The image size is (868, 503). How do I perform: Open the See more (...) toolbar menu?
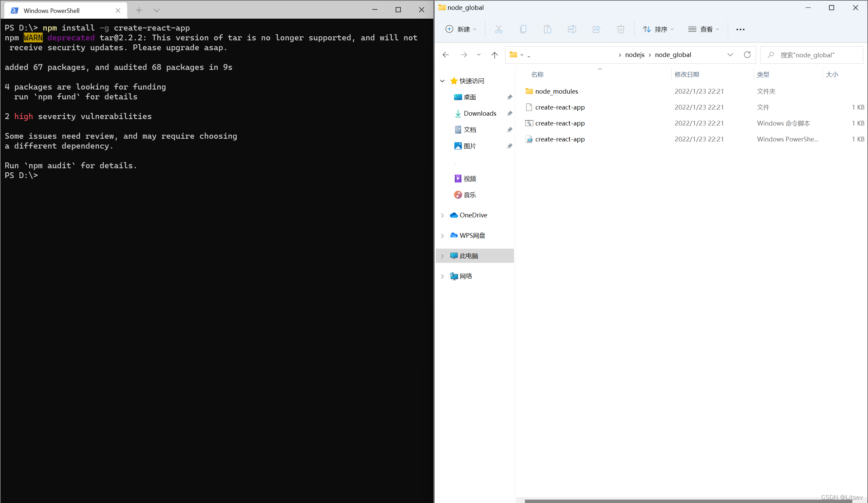(x=740, y=29)
